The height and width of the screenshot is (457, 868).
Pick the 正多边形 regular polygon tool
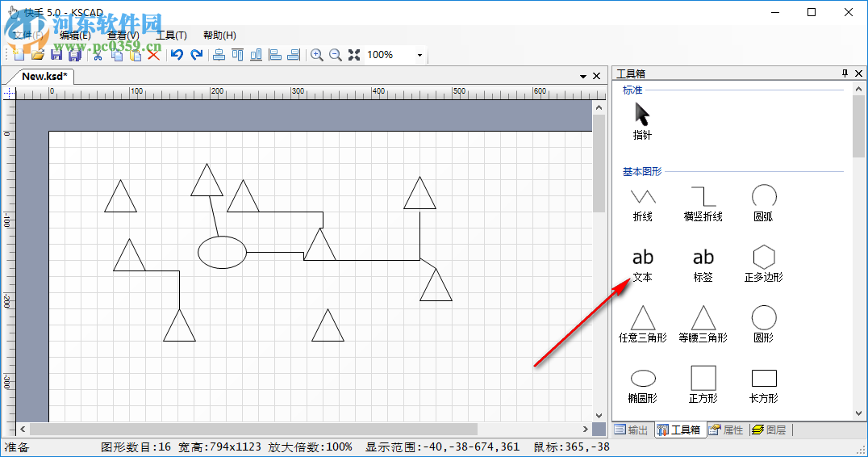coord(764,264)
